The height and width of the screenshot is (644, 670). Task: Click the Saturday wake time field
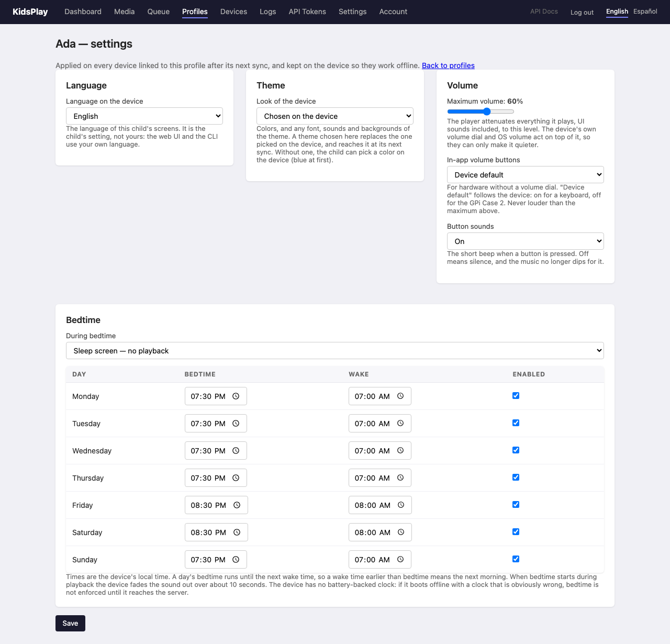click(380, 532)
